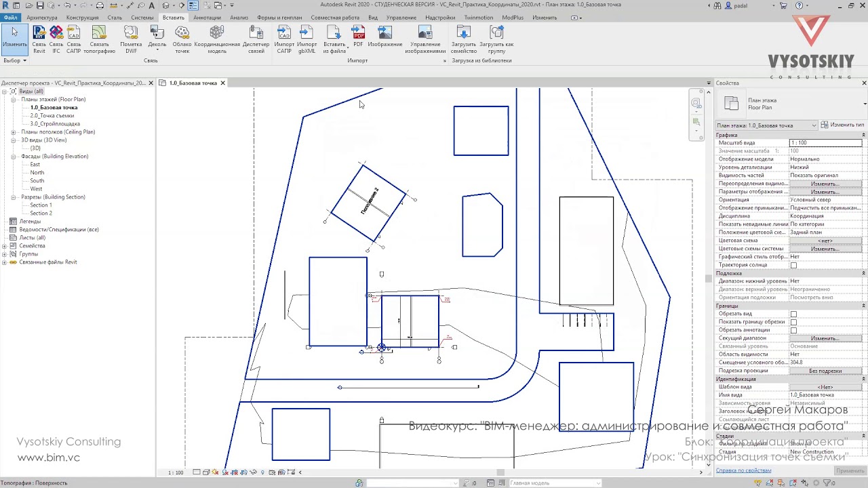The height and width of the screenshot is (488, 868).
Task: Click Изменить button for Секущий диапазон
Action: tap(825, 338)
